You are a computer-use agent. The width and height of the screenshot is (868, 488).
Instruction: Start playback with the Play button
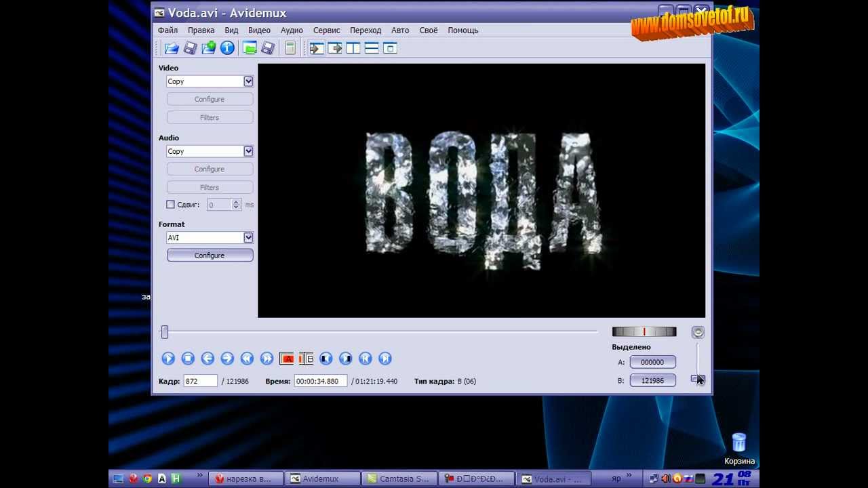tap(168, 359)
